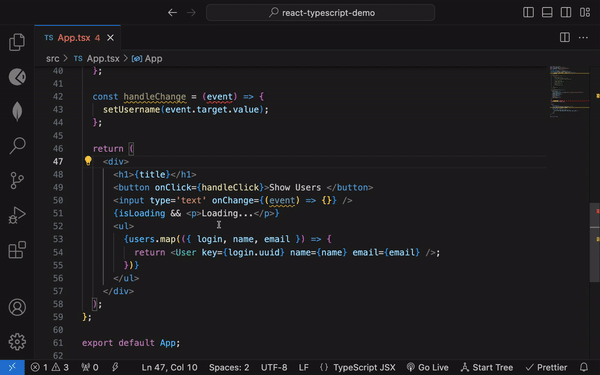Image resolution: width=600 pixels, height=375 pixels.
Task: Open the Source Control view
Action: [17, 180]
